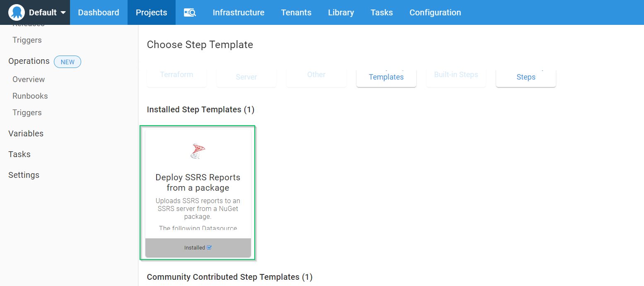Open the Dashboard tab
The image size is (644, 286).
[x=99, y=12]
